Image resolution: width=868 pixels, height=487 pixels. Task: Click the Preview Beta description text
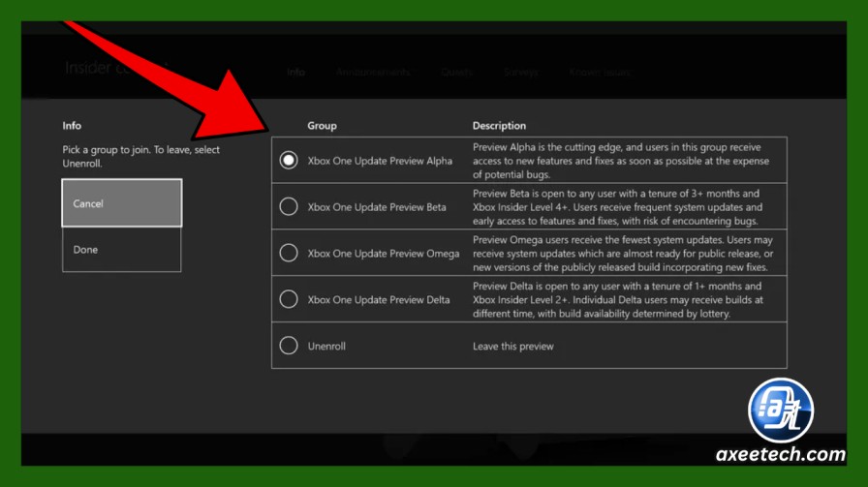tap(617, 207)
